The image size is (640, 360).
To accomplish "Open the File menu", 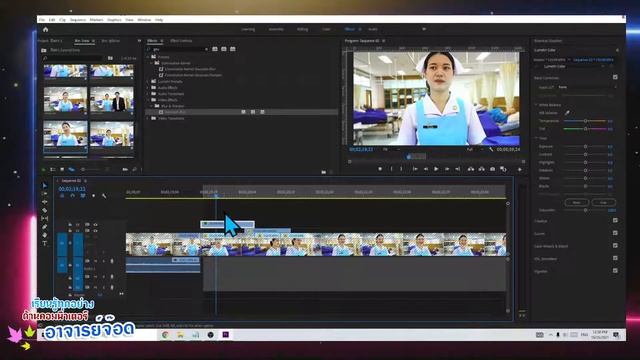I will (x=42, y=20).
